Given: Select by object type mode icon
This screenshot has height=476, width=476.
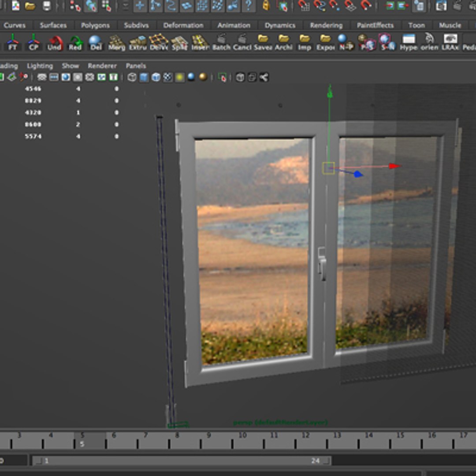Looking at the screenshot, I should 91,6.
